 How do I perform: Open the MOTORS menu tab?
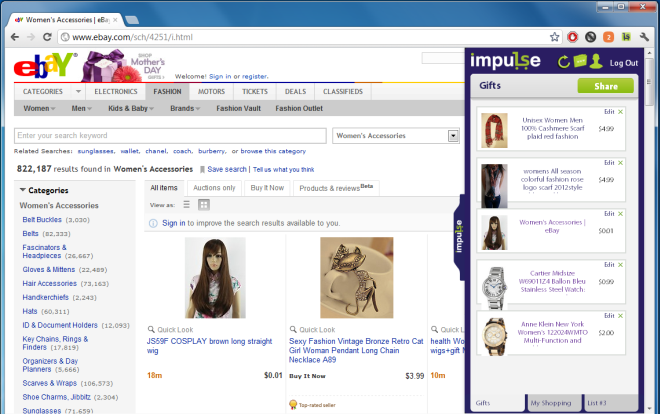(x=211, y=91)
